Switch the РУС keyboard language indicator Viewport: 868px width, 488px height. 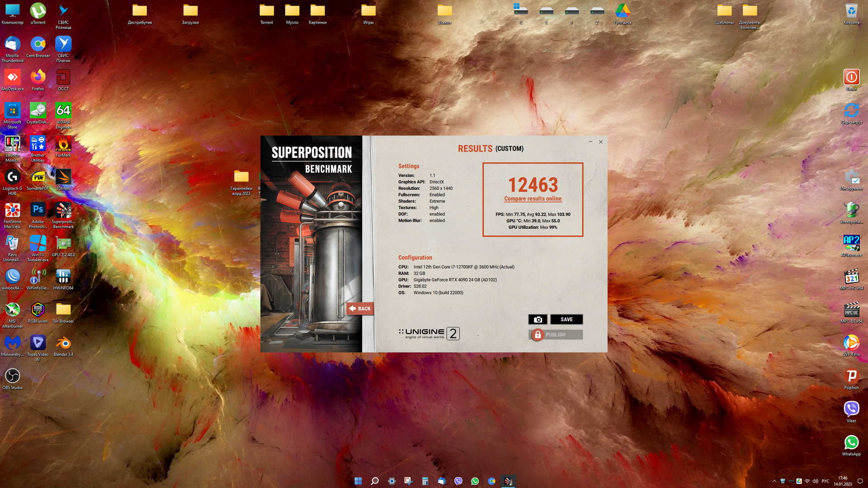coord(826,481)
